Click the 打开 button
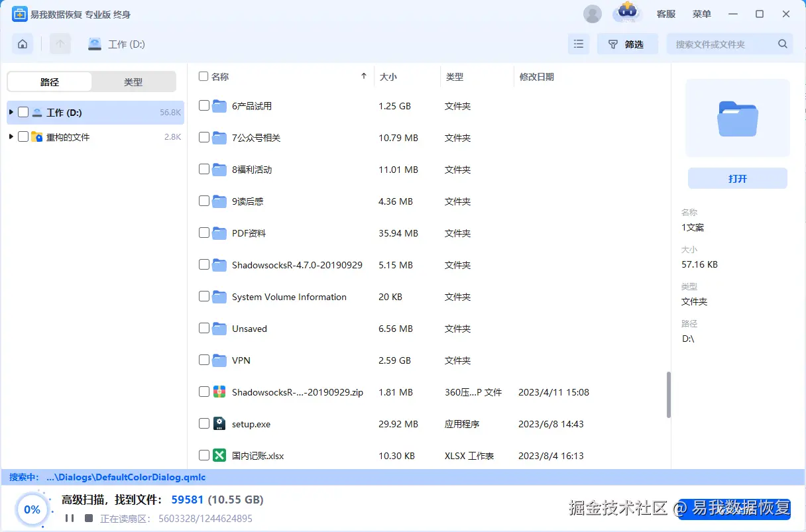The height and width of the screenshot is (532, 806). click(x=738, y=179)
